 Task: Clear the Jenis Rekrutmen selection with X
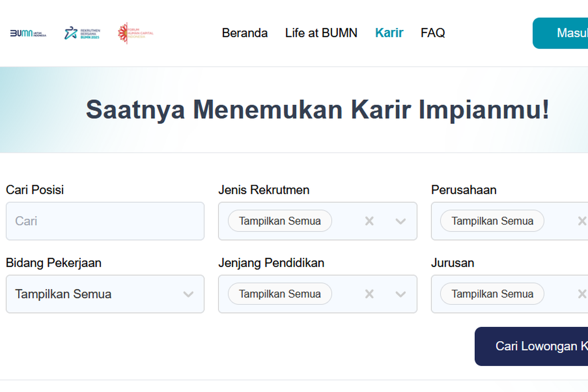pos(369,221)
